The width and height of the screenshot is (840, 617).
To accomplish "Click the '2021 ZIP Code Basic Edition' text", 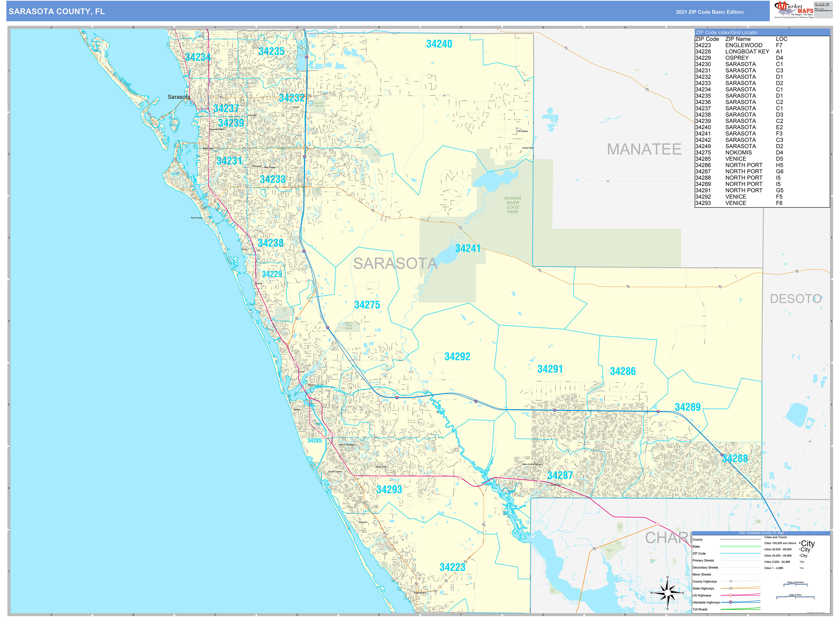I will (x=710, y=12).
